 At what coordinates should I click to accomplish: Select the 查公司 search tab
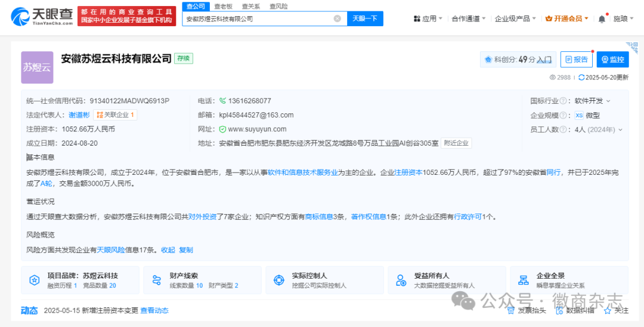[x=196, y=6]
